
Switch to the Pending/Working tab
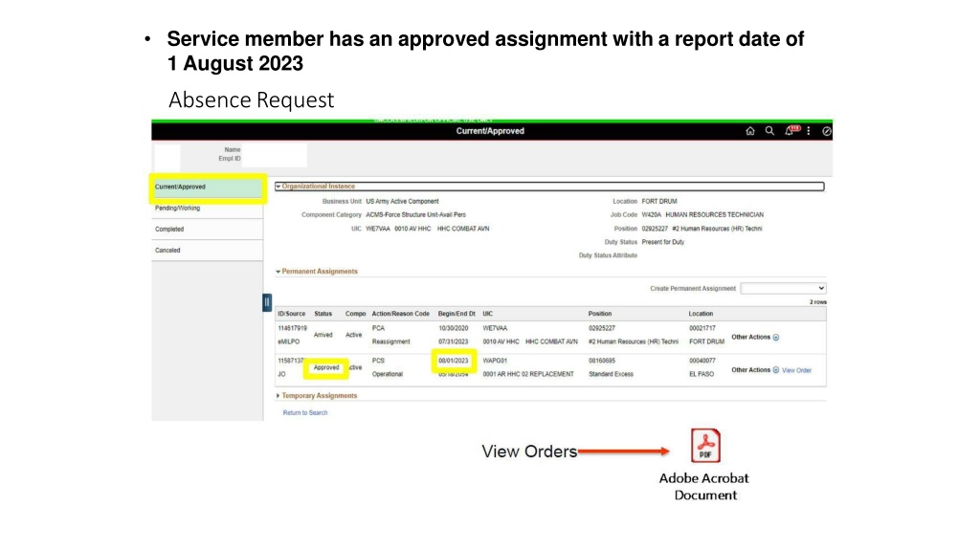(x=207, y=209)
